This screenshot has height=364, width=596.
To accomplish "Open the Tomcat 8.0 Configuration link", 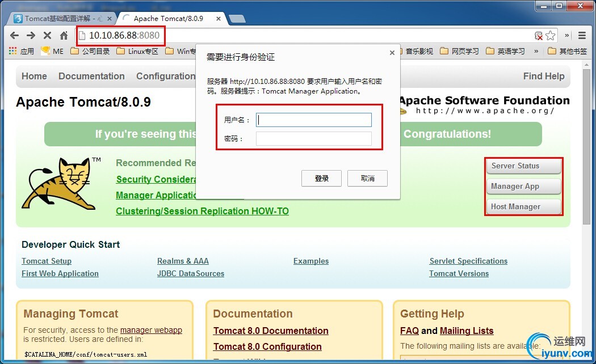I will tap(267, 347).
